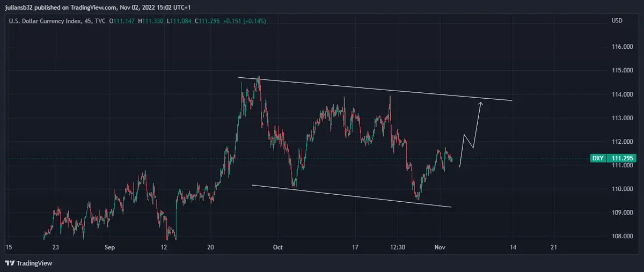Click the green DXY symbol badge
The image size is (644, 272).
598,158
